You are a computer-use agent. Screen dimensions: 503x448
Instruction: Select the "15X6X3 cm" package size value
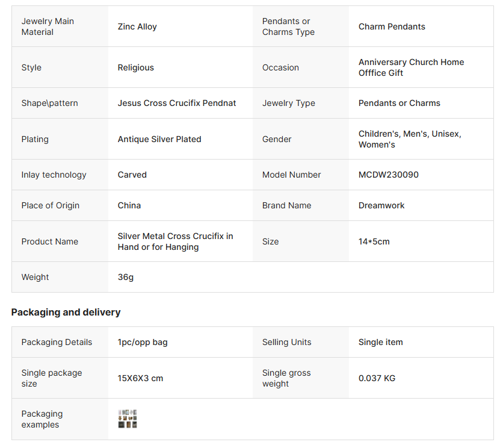[140, 378]
